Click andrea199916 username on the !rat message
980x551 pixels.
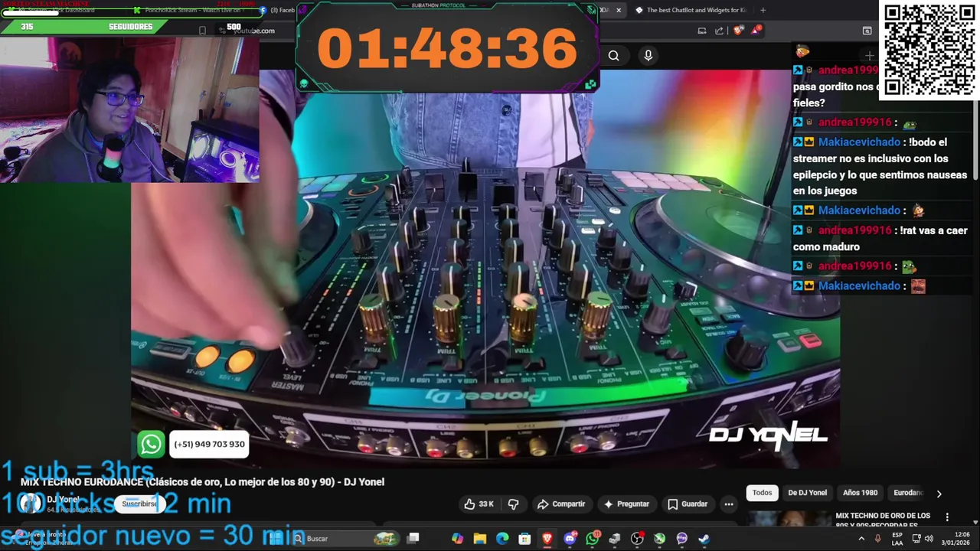(854, 230)
